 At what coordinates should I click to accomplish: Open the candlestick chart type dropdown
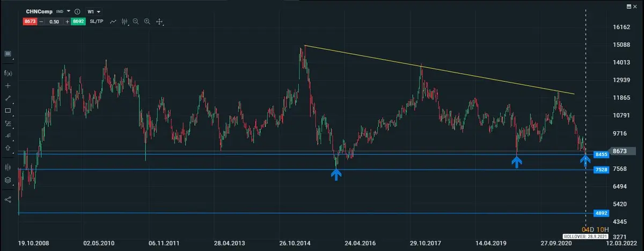coord(125,21)
